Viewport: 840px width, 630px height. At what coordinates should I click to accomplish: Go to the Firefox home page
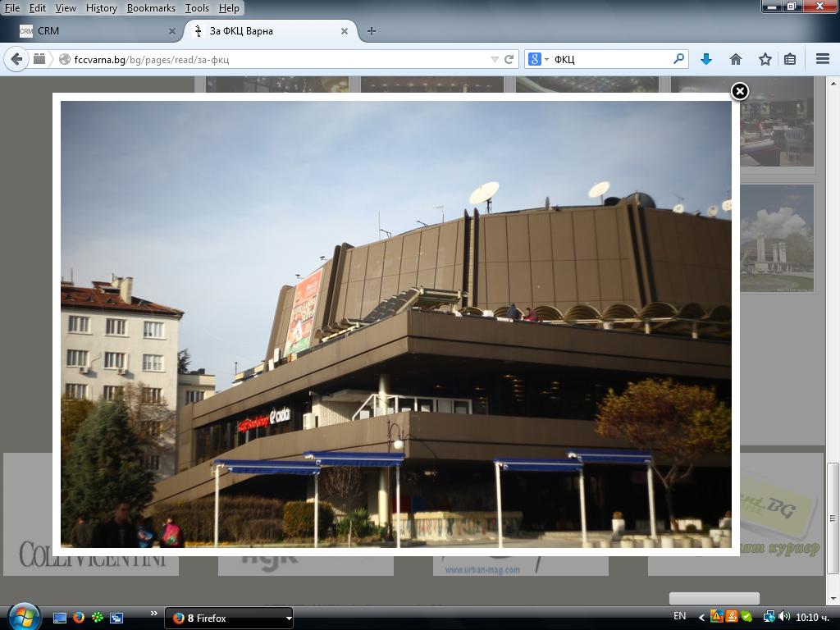tap(736, 59)
